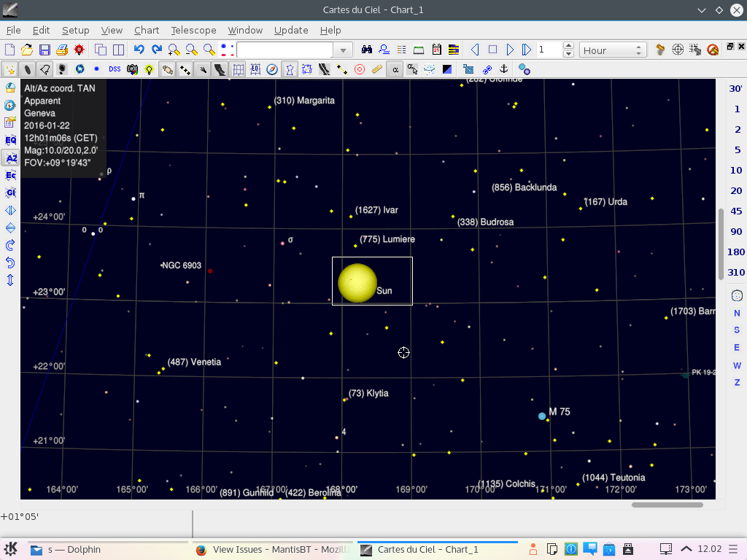This screenshot has height=560, width=747.
Task: Open the Setup menu
Action: coord(75,30)
